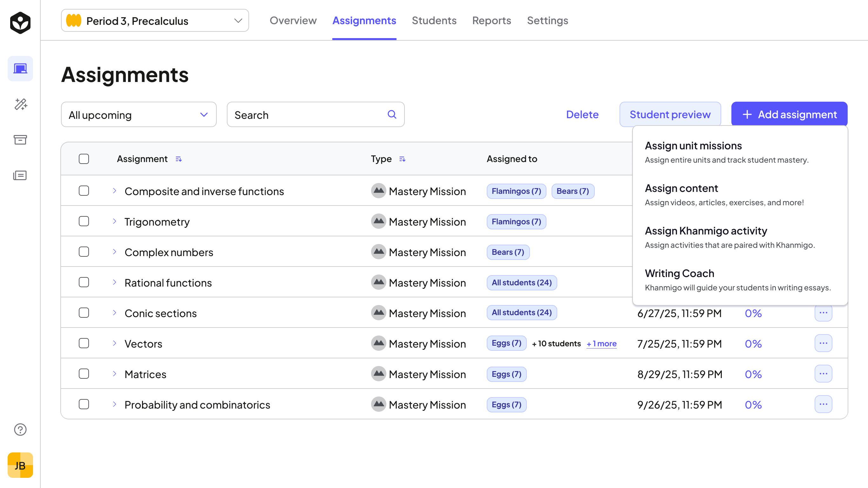Click the Khan Academy logo icon

click(x=20, y=22)
